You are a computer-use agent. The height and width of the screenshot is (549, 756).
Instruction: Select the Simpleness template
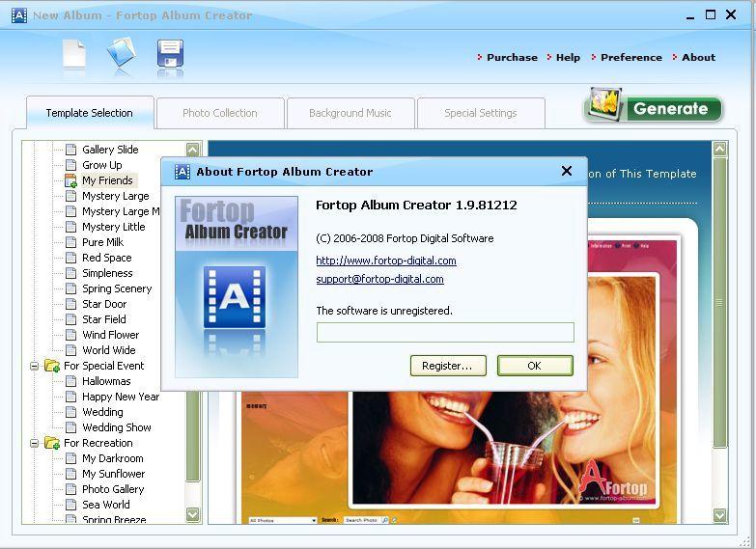[x=107, y=273]
